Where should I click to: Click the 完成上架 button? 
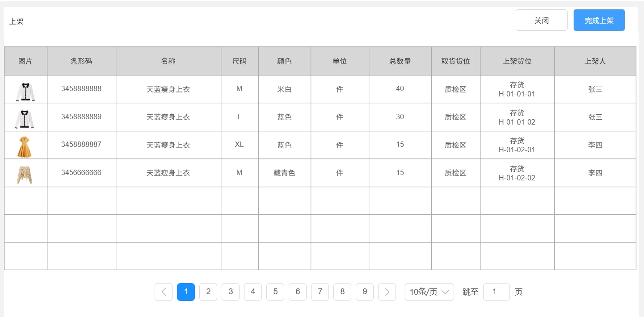(x=599, y=21)
